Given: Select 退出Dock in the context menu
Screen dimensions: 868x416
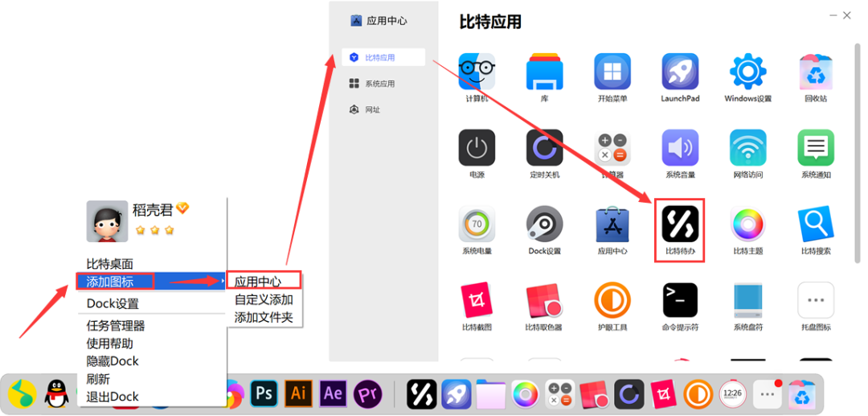Looking at the screenshot, I should tap(113, 397).
